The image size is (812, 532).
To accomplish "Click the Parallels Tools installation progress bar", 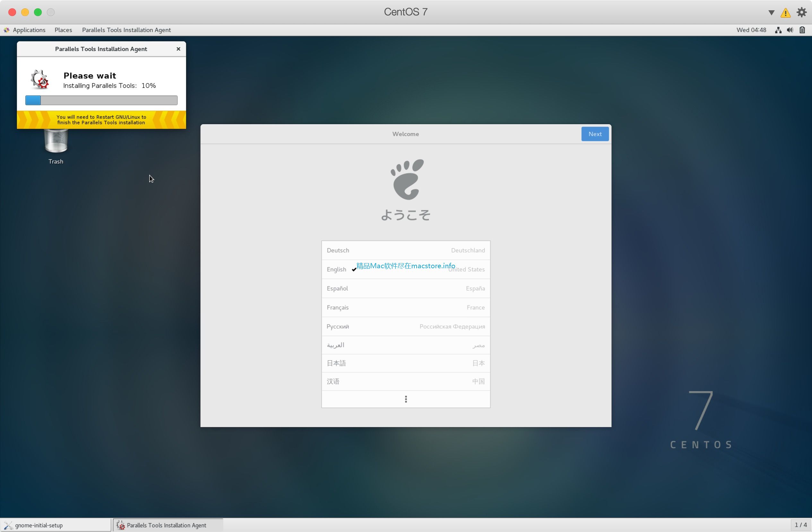I will point(101,100).
